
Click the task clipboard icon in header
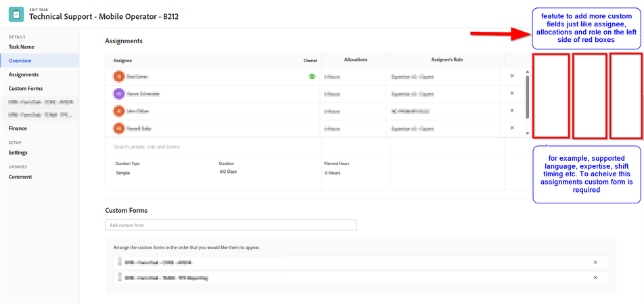coord(16,14)
